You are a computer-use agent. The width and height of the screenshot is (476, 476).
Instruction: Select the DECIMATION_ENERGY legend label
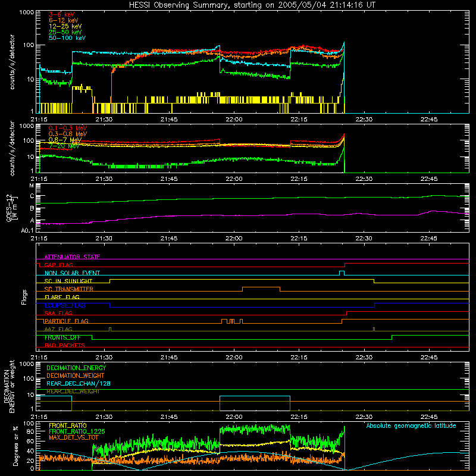point(76,368)
